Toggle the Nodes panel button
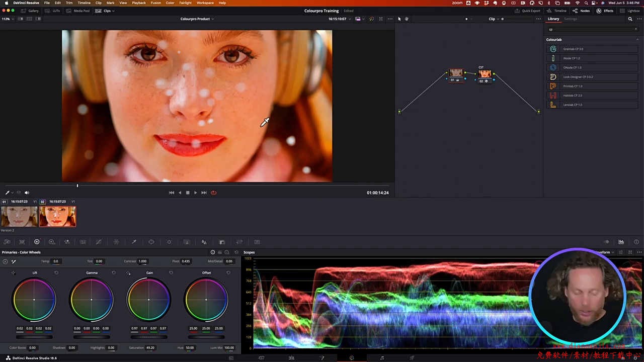The height and width of the screenshot is (362, 644). (582, 11)
